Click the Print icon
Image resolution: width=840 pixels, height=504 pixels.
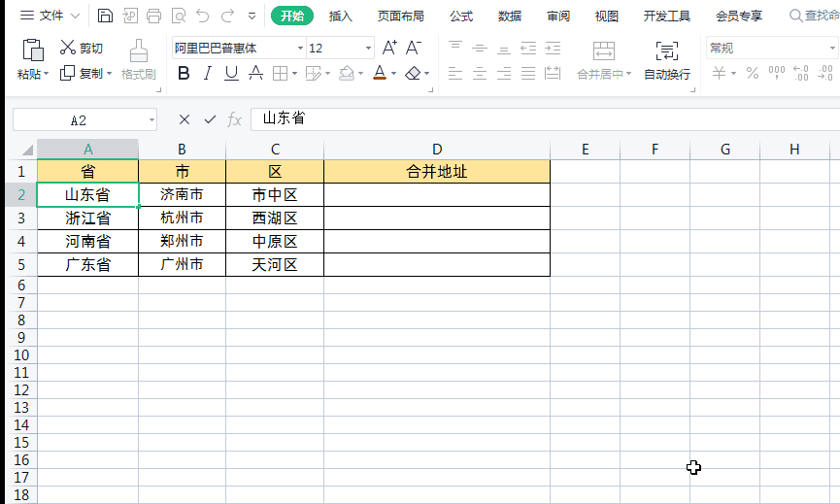(153, 17)
